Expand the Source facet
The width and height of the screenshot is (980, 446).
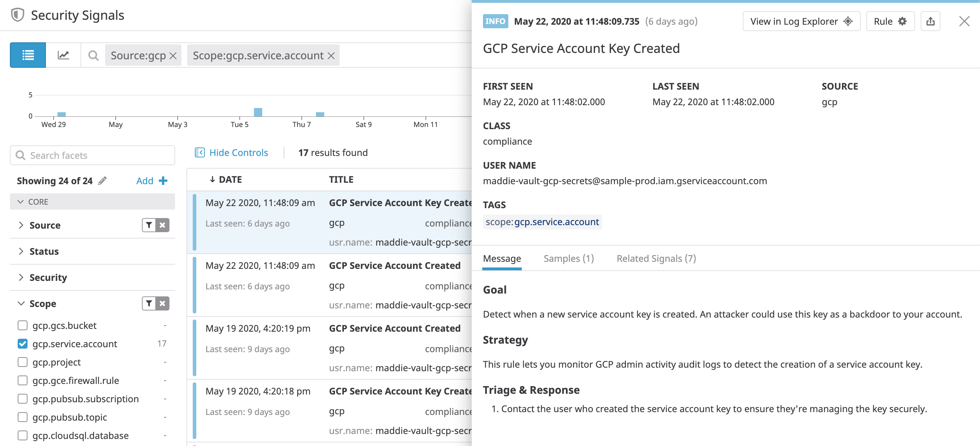coord(21,225)
